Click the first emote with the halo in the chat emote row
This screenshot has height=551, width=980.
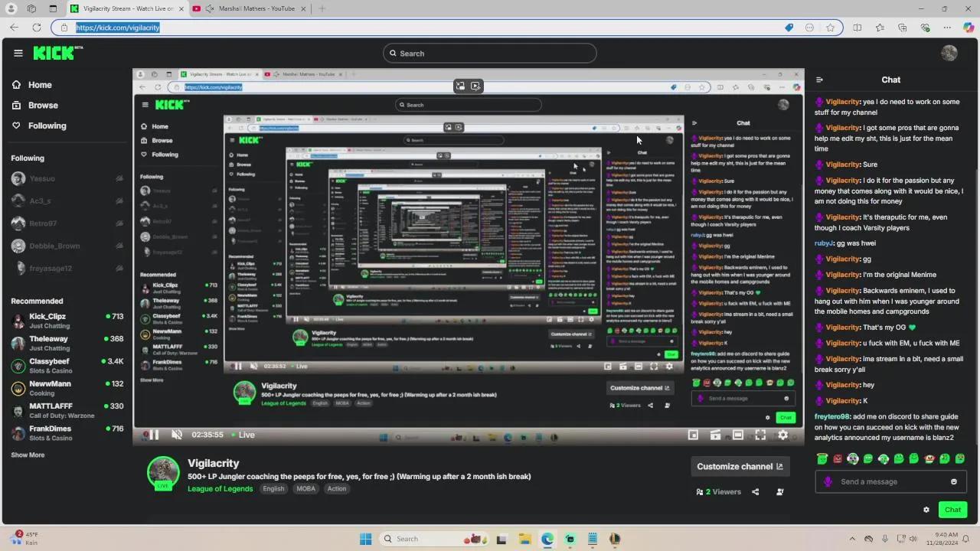click(x=822, y=459)
